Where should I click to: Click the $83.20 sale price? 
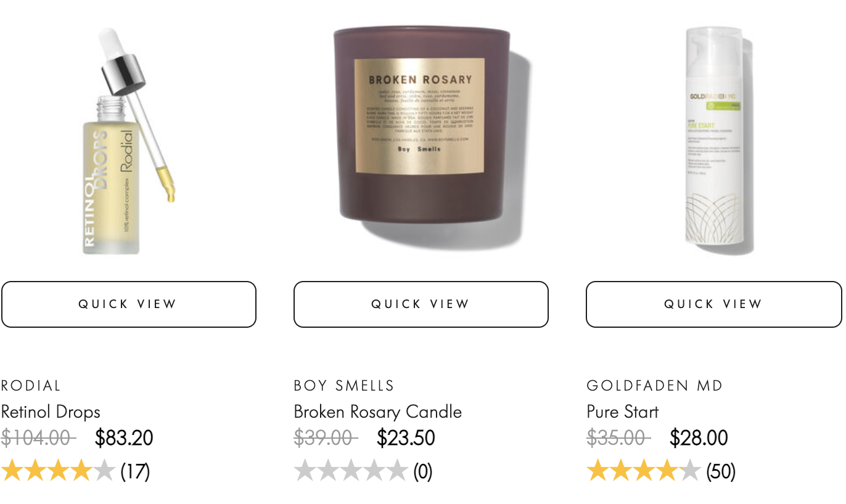point(124,438)
